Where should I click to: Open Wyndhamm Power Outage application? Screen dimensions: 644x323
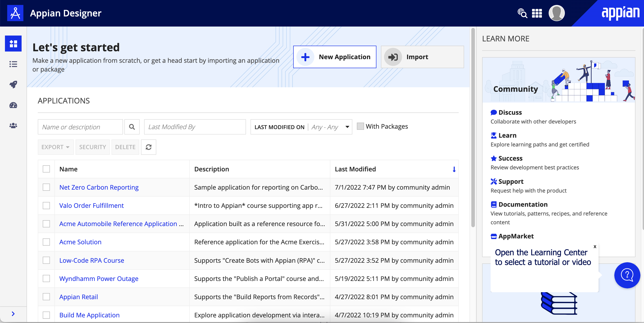click(99, 278)
